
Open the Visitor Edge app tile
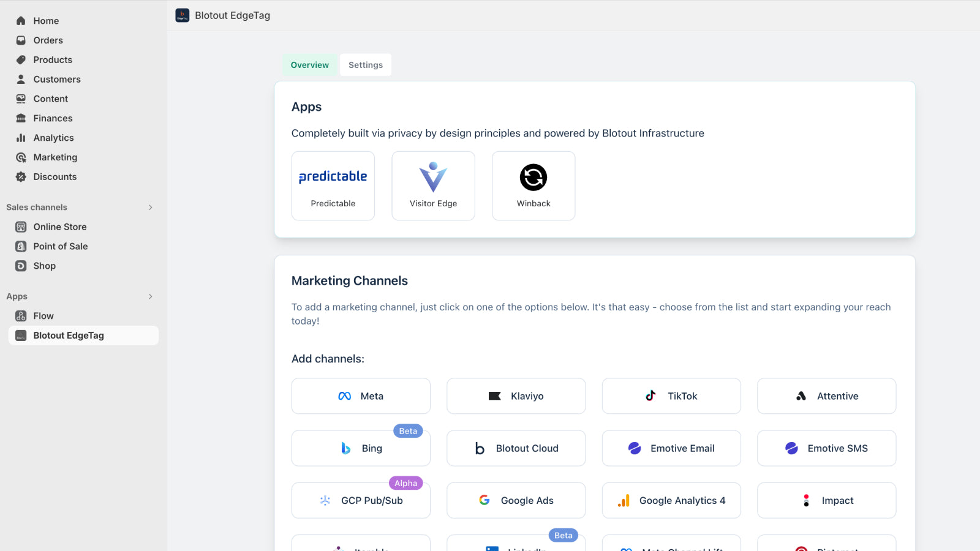click(x=433, y=186)
